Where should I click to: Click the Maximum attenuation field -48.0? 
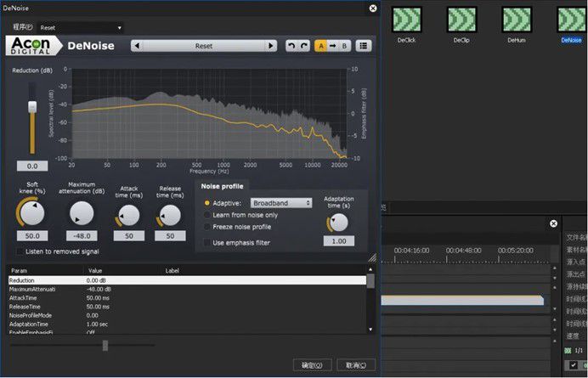(x=82, y=236)
